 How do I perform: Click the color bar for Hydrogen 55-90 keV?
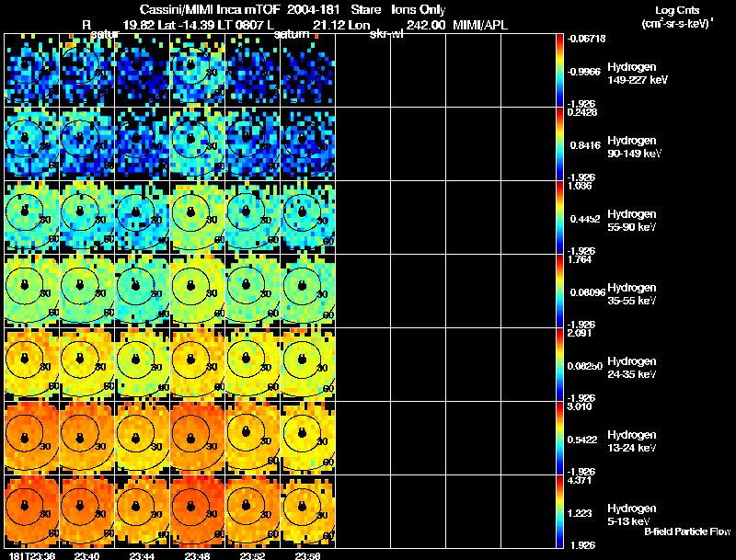(559, 218)
